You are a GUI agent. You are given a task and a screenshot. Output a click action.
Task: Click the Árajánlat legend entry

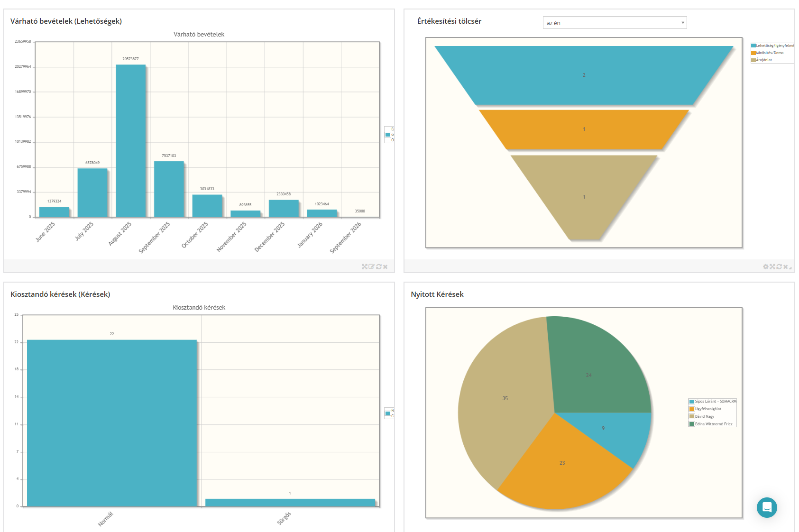[764, 60]
